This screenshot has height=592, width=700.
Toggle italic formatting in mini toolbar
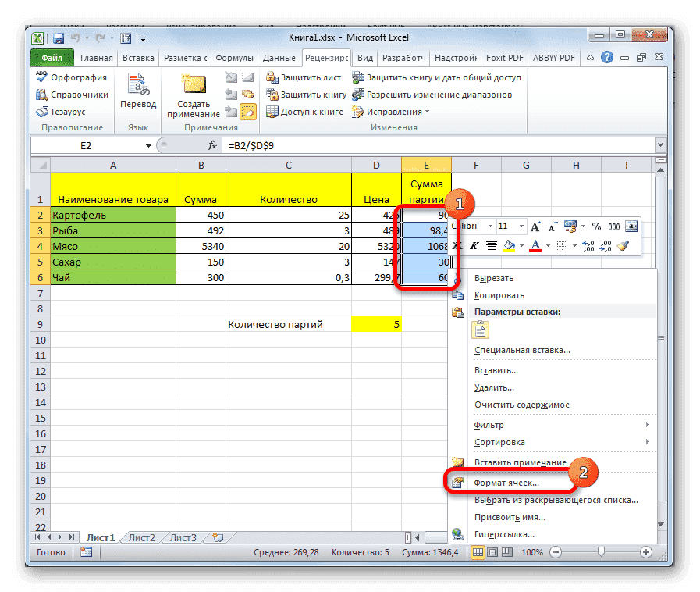(474, 245)
